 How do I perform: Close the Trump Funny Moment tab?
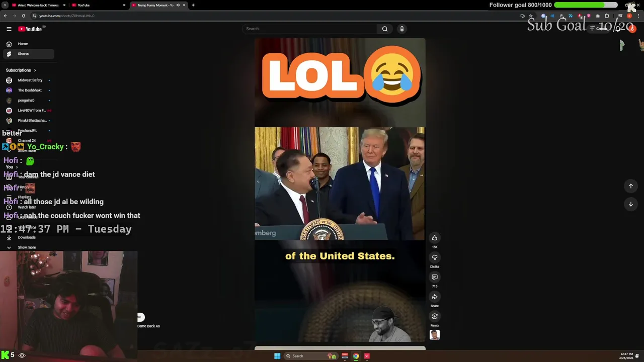tap(184, 5)
